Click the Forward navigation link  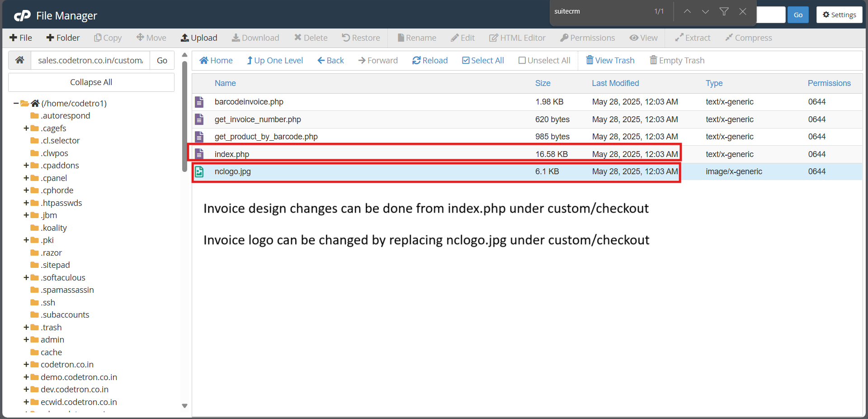(x=378, y=61)
